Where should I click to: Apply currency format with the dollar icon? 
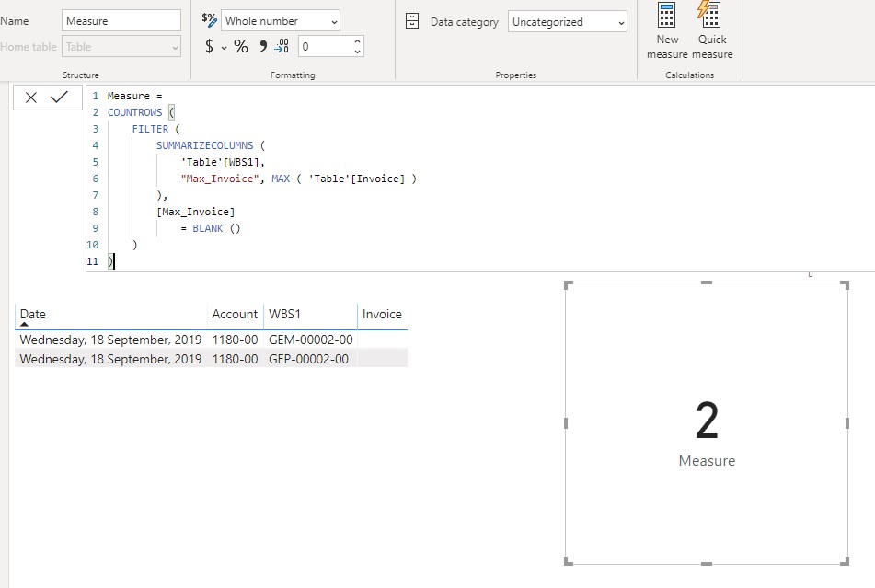[x=209, y=46]
